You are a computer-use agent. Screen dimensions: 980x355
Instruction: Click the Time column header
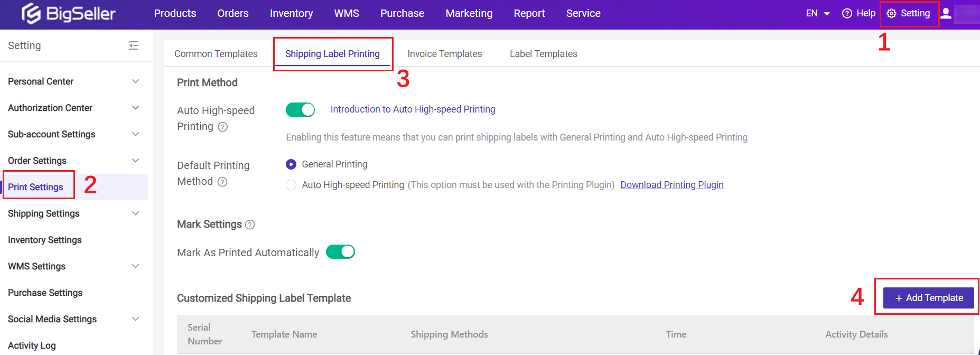[676, 334]
